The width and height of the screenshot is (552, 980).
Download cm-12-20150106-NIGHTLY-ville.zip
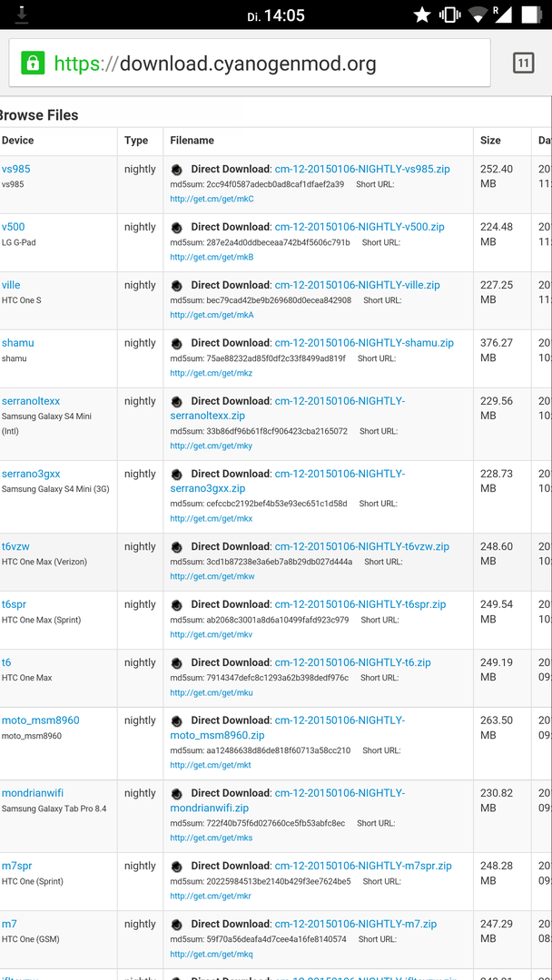[x=357, y=285]
